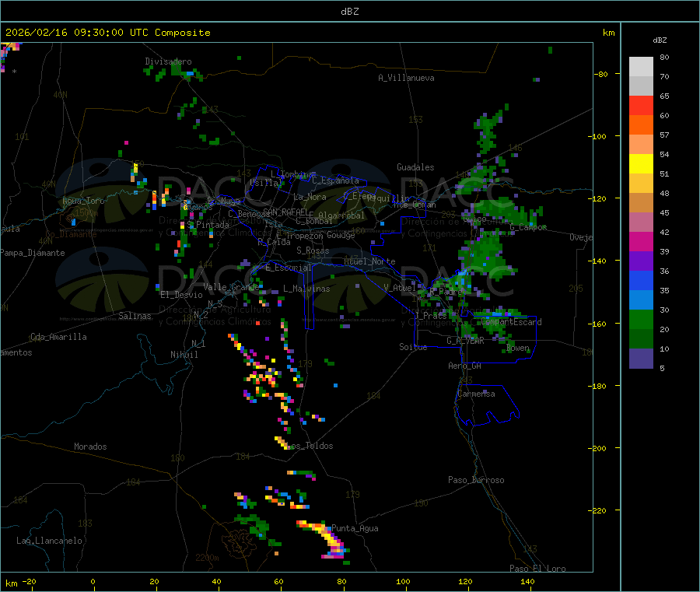The height and width of the screenshot is (592, 700).
Task: Click the Paso_Barroso place label
Action: click(x=476, y=480)
